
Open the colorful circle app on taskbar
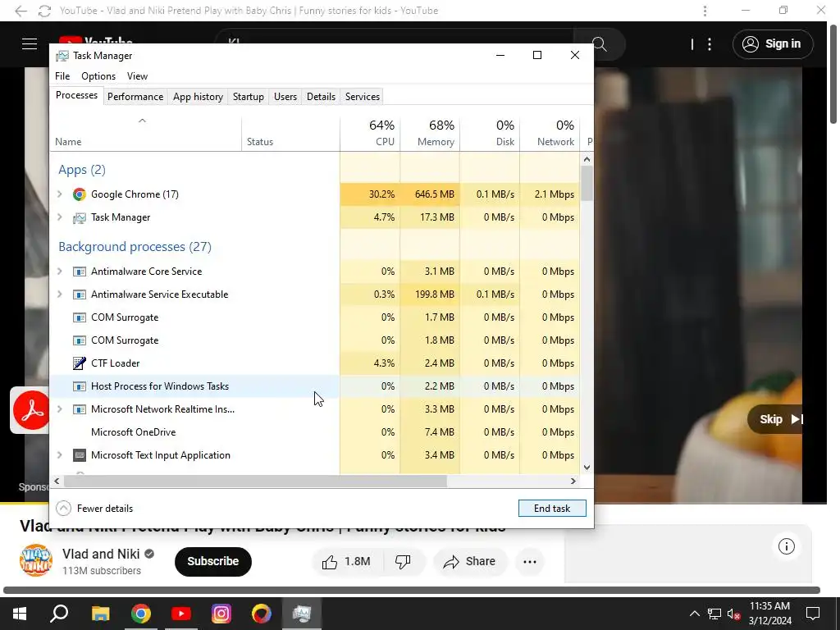(x=262, y=614)
